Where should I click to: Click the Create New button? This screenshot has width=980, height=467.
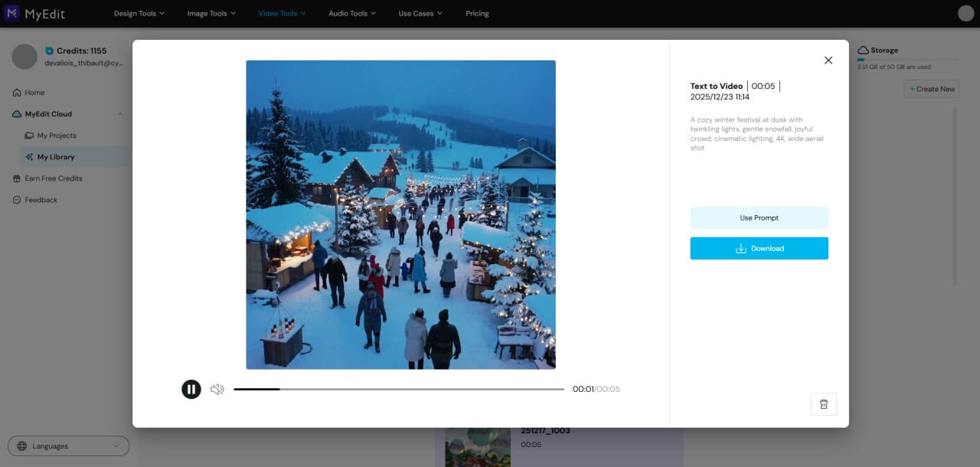931,89
